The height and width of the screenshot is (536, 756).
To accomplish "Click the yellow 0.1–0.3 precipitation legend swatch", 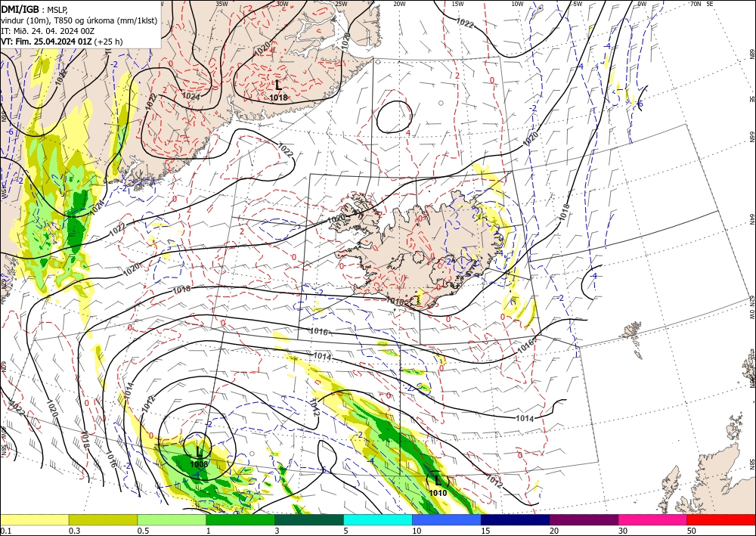I will (x=34, y=519).
